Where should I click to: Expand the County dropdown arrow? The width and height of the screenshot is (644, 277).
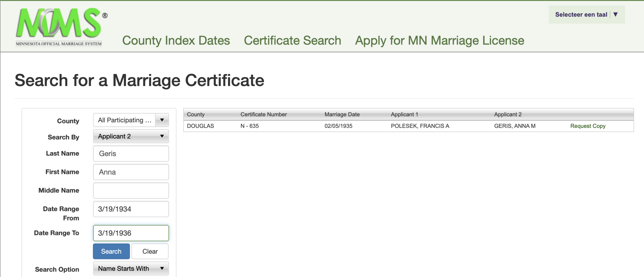[x=162, y=120]
